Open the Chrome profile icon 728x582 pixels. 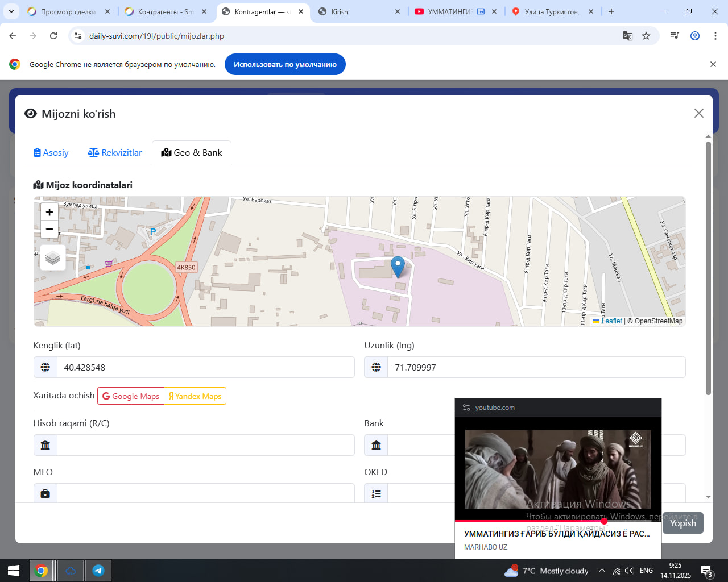pyautogui.click(x=695, y=36)
